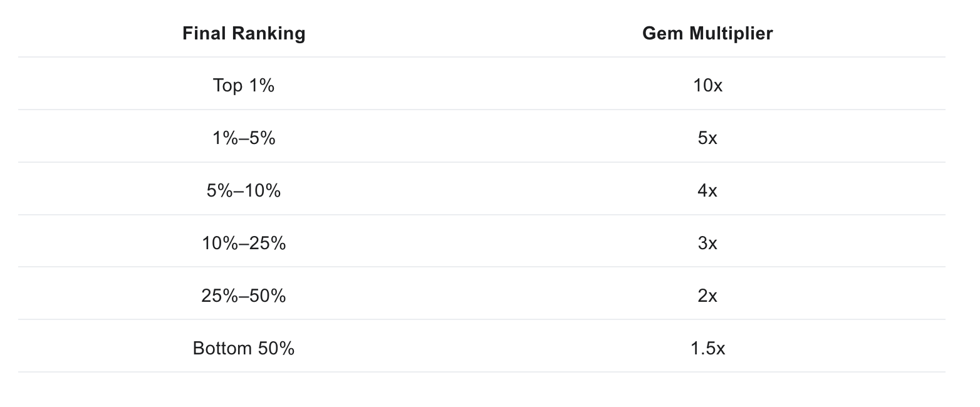Viewport: 980px width, 407px height.
Task: Select the 10x multiplier cell
Action: point(707,85)
